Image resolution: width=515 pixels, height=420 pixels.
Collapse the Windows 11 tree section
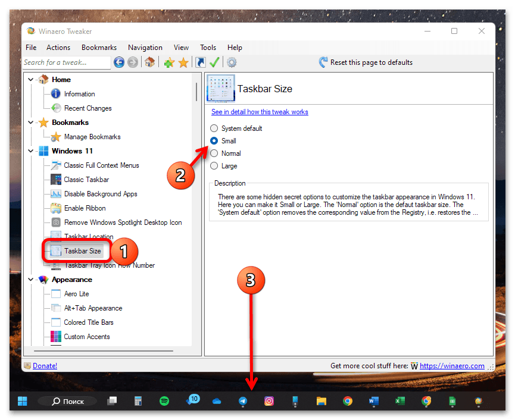tap(30, 151)
